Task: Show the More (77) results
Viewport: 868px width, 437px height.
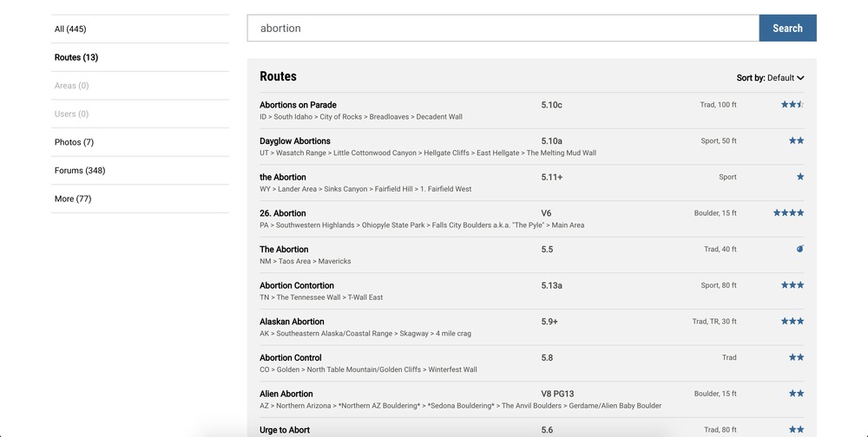Action: click(x=140, y=199)
